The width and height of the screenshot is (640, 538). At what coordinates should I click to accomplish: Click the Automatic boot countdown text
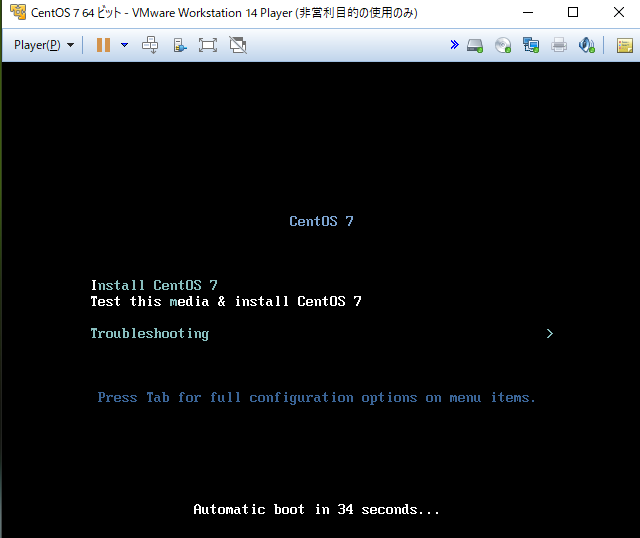(316, 509)
